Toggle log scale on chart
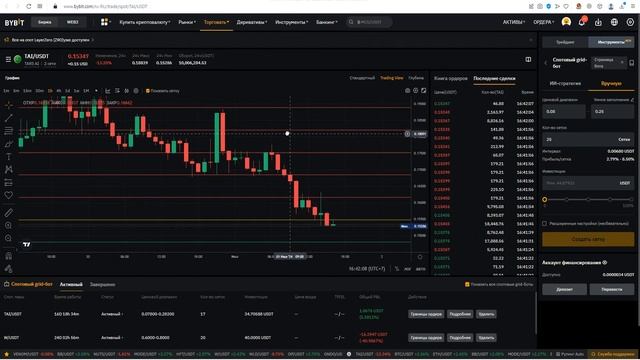640x360 pixels. click(407, 269)
